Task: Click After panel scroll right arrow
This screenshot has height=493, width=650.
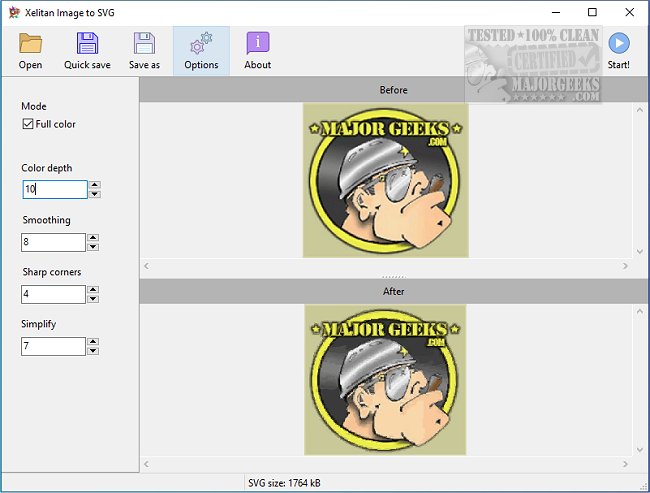Action: 625,464
